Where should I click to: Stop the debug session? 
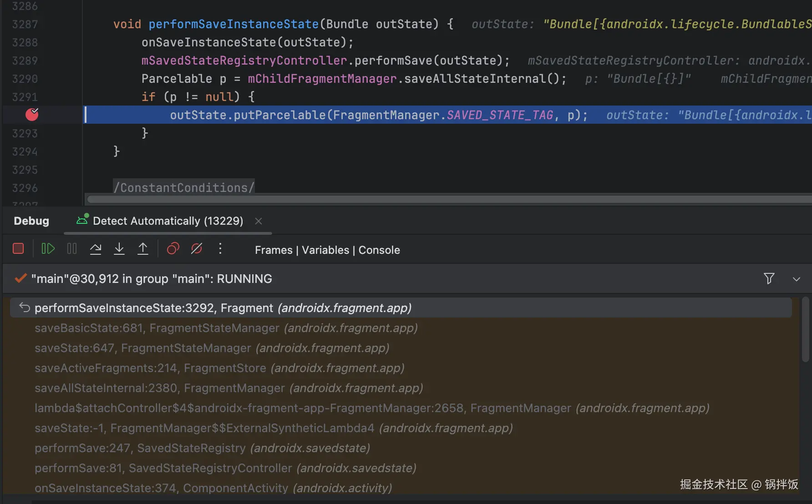pos(18,249)
